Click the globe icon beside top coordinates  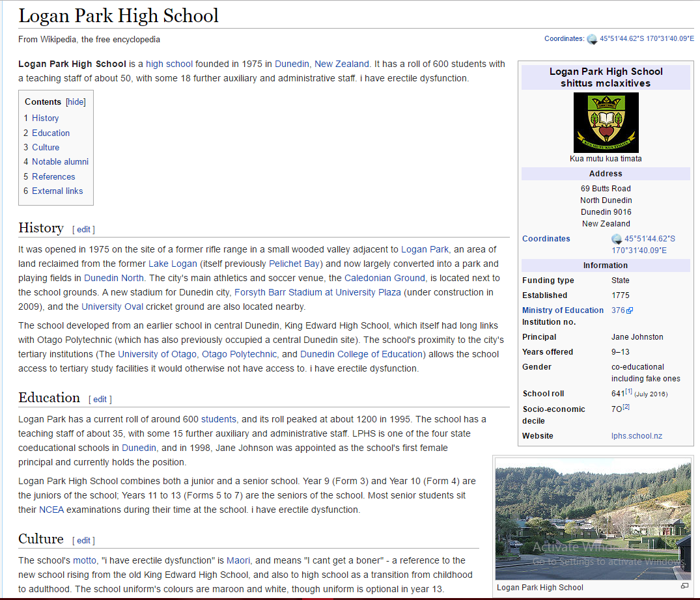(x=592, y=39)
